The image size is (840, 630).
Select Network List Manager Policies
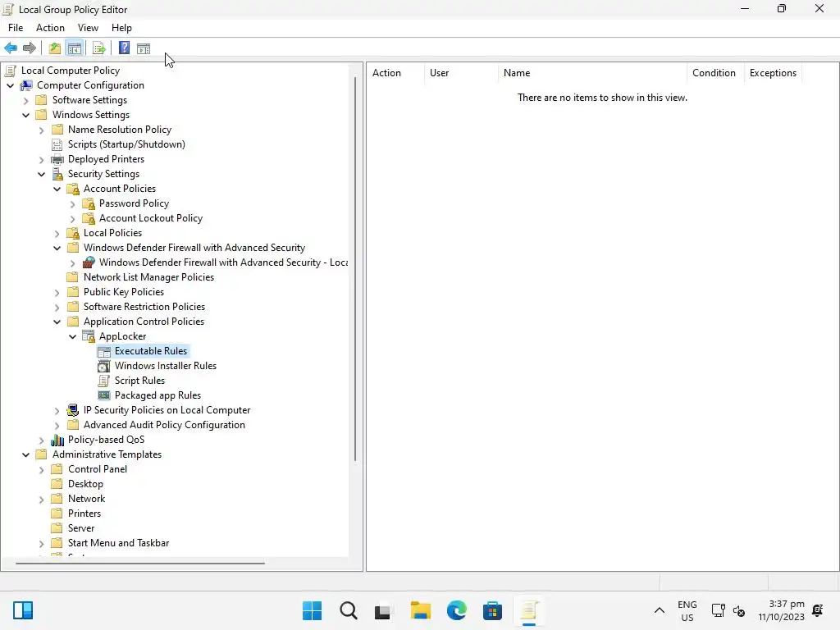coord(149,277)
